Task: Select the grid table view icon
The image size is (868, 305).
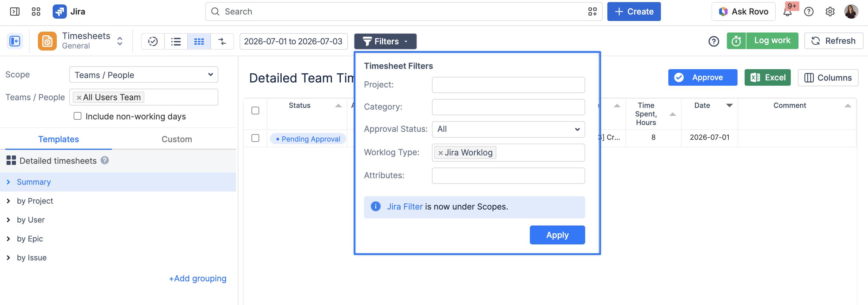Action: 199,41
